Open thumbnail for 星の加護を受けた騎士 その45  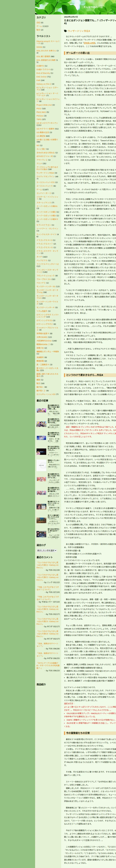click(41, 424)
